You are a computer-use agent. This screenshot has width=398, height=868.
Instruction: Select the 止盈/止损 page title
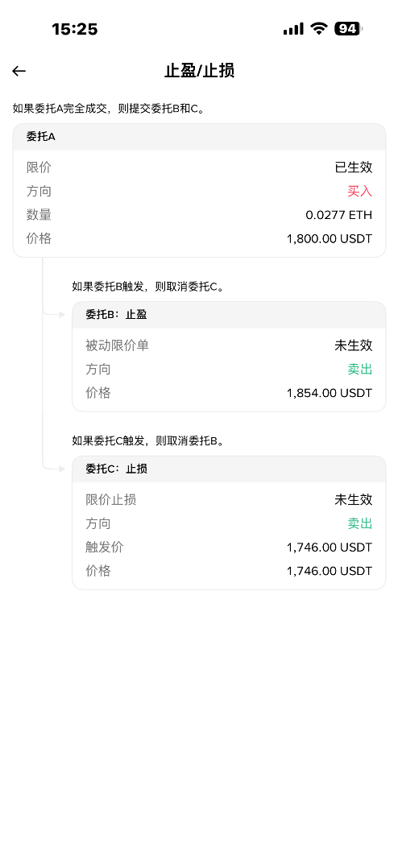199,71
